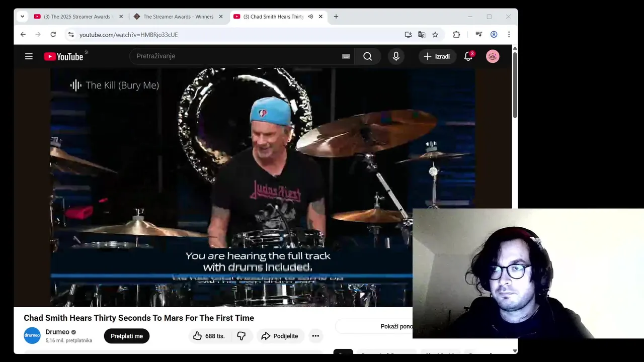This screenshot has height=362, width=644.
Task: Open the media controls icon
Action: [x=478, y=34]
